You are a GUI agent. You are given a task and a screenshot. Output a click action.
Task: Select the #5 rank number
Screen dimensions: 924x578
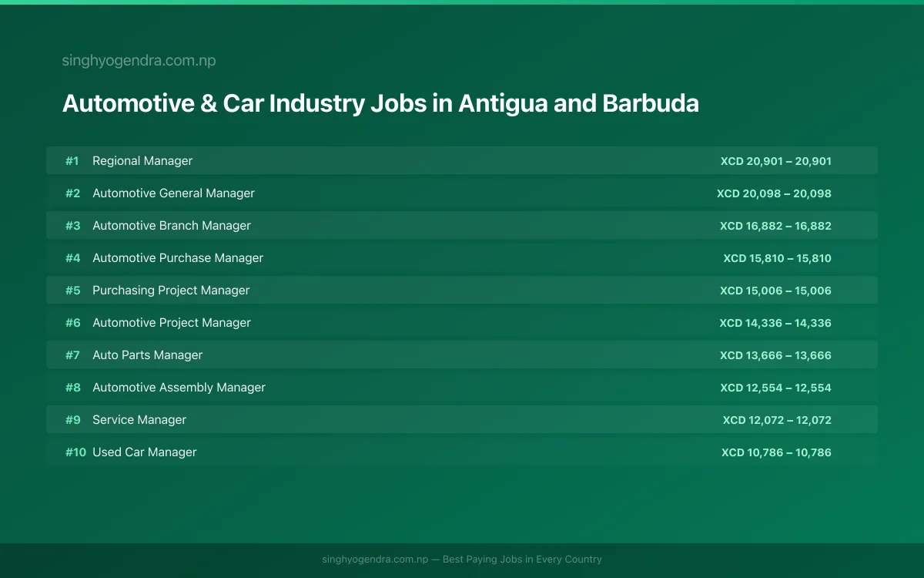coord(72,291)
